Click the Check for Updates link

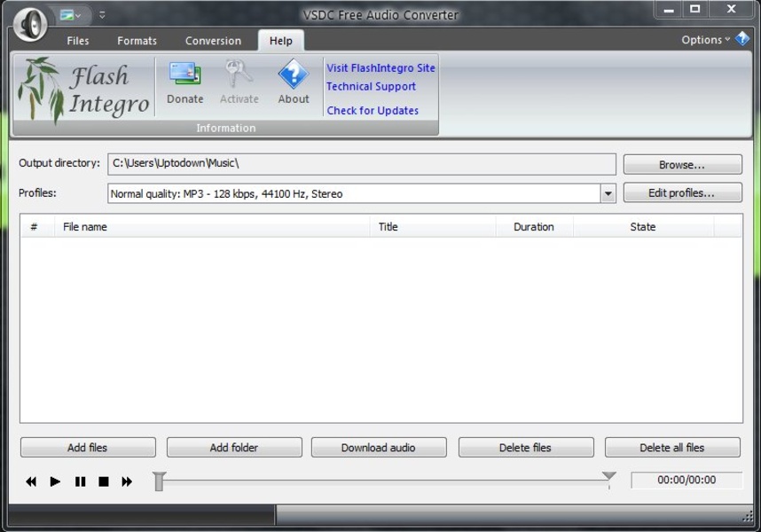(x=373, y=111)
